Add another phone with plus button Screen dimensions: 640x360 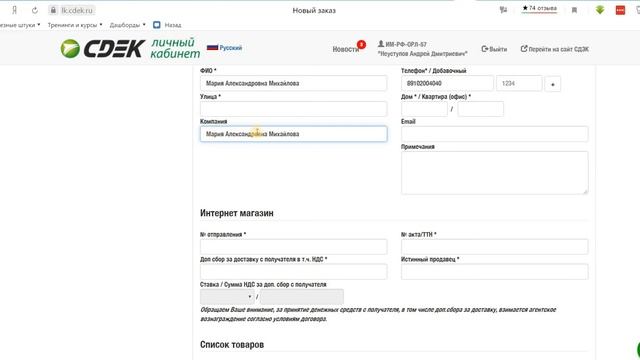553,84
